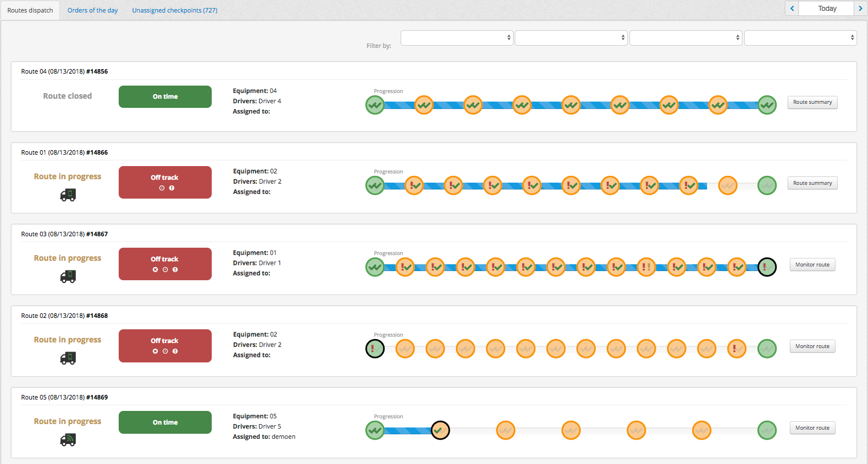Click X icon in Route 02 Off track badge

pos(155,351)
